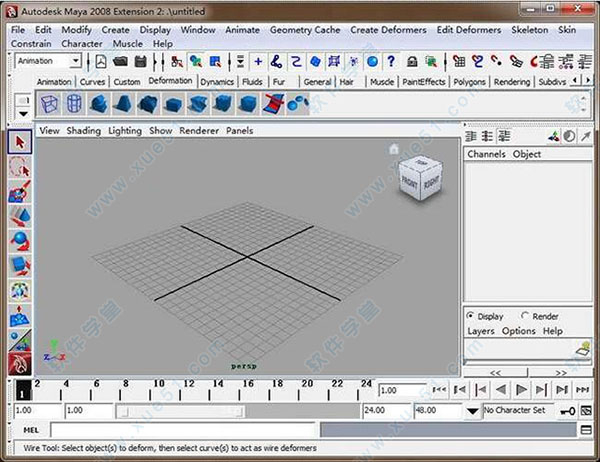Image resolution: width=600 pixels, height=462 pixels.
Task: Click the question mark help icon
Action: click(391, 61)
